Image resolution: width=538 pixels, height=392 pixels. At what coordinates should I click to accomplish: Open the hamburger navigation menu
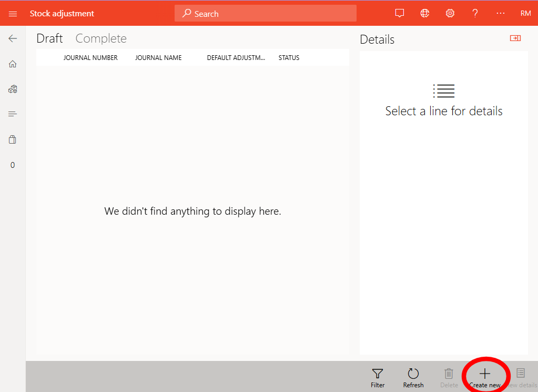pos(13,14)
